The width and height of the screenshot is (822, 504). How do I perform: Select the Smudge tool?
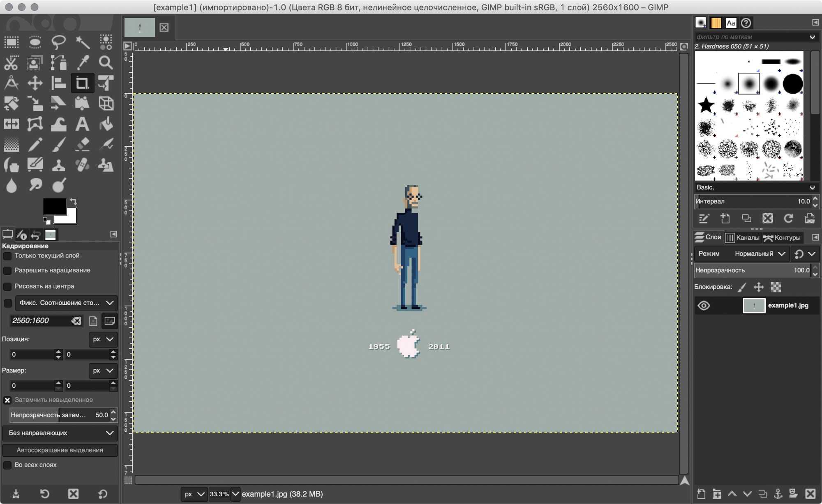[35, 186]
